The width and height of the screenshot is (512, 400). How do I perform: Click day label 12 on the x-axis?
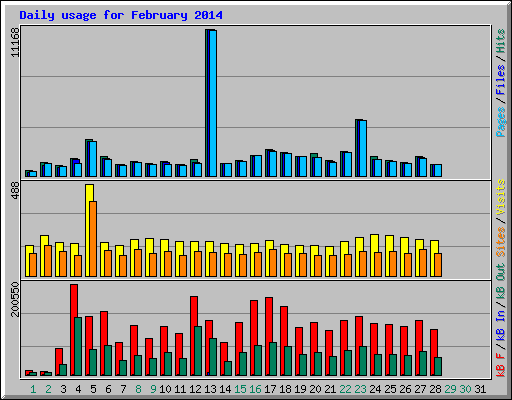point(195,389)
